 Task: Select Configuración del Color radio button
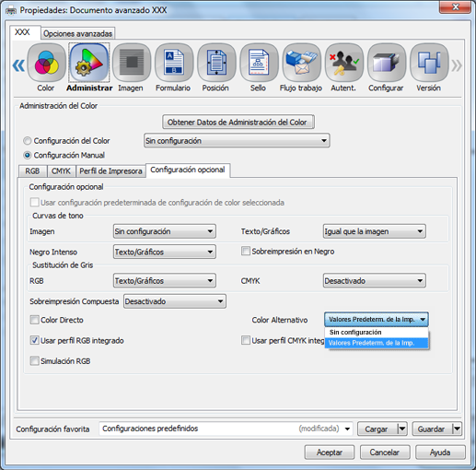(x=28, y=141)
